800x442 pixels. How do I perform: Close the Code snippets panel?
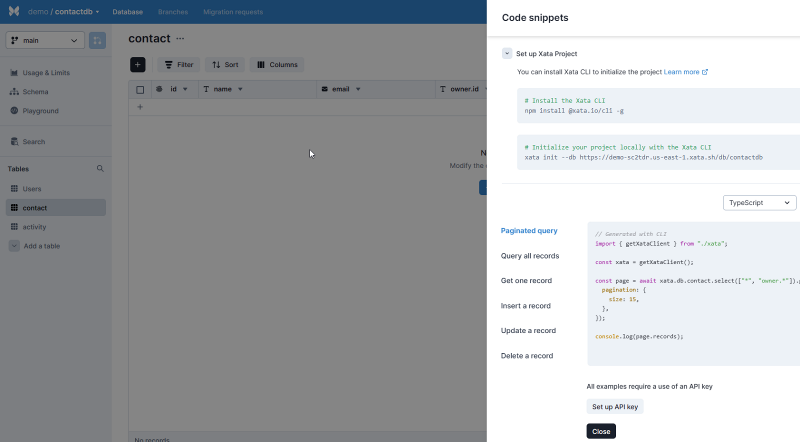[x=601, y=431]
